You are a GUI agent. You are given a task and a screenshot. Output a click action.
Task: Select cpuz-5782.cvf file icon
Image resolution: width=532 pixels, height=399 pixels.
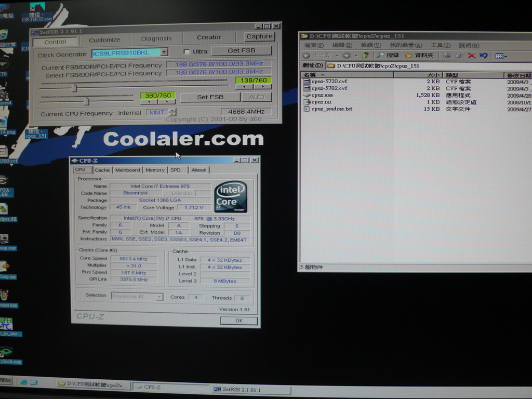[x=307, y=88]
